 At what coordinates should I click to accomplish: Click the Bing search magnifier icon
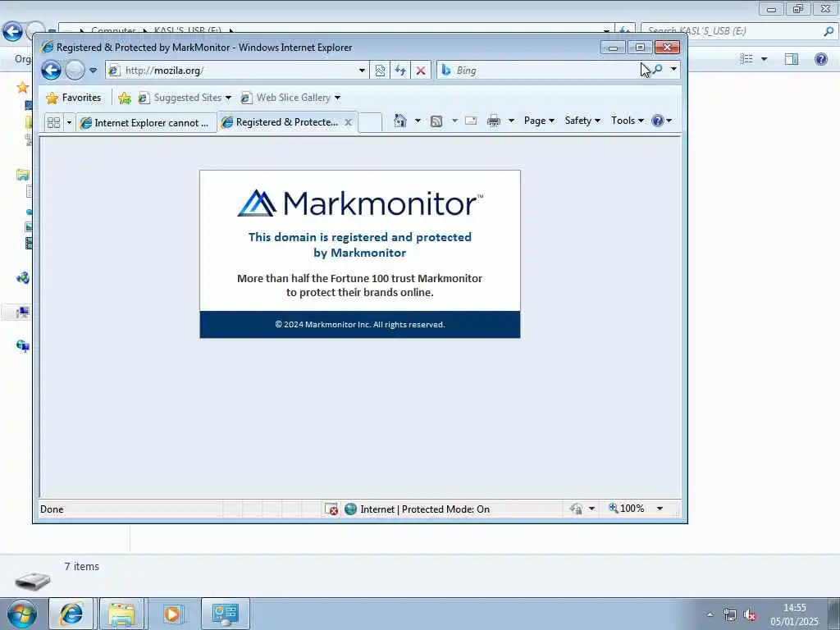pos(657,70)
